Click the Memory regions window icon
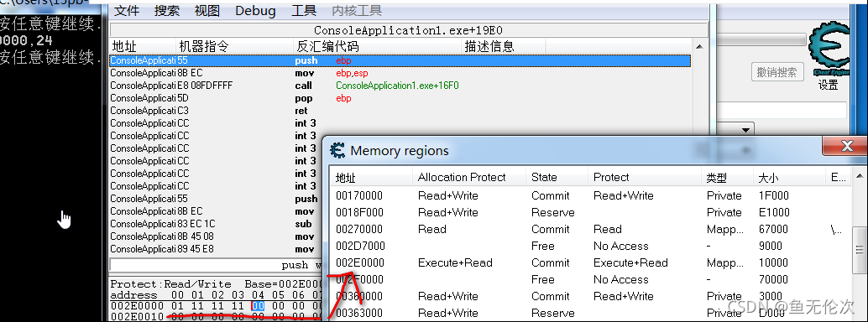 click(337, 150)
